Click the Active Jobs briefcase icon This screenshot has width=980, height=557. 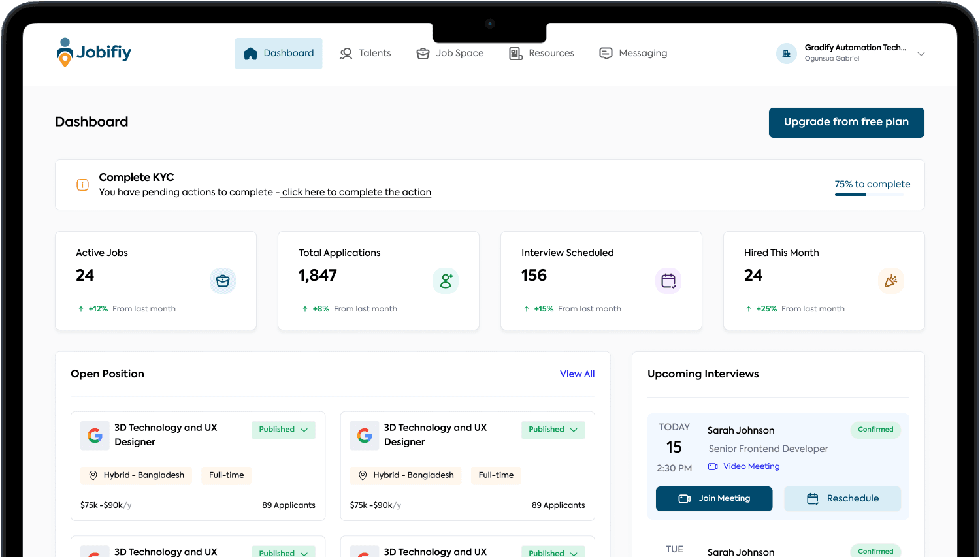pos(223,280)
